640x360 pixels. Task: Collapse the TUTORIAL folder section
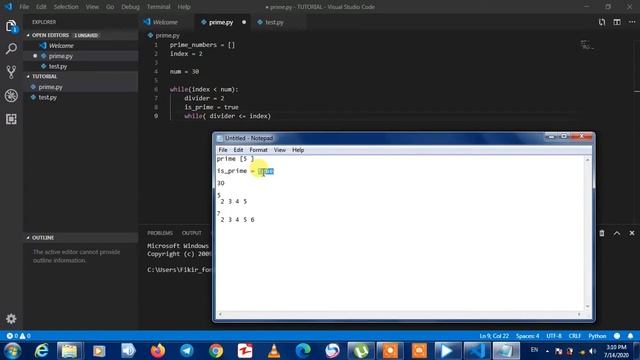pyautogui.click(x=45, y=76)
